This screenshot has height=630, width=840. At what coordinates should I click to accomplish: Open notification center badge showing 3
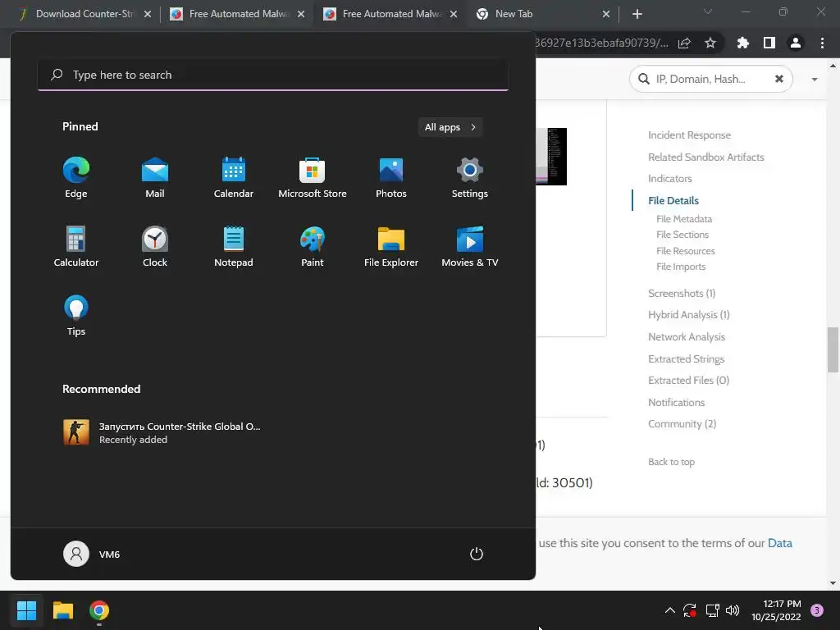(x=817, y=610)
